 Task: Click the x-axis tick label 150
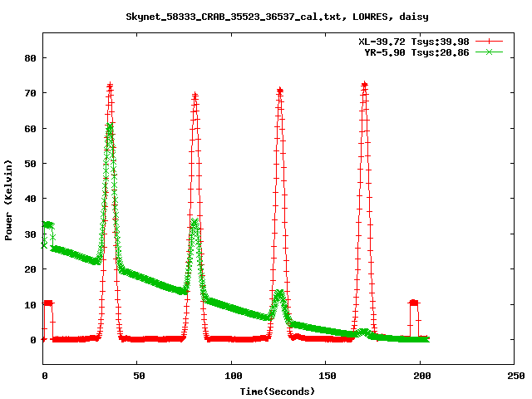tap(328, 376)
